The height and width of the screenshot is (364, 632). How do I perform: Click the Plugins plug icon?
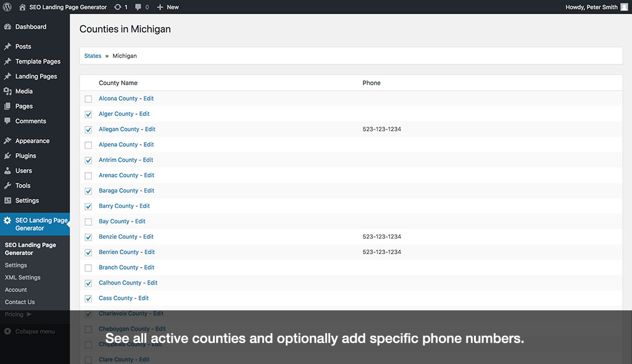7,156
